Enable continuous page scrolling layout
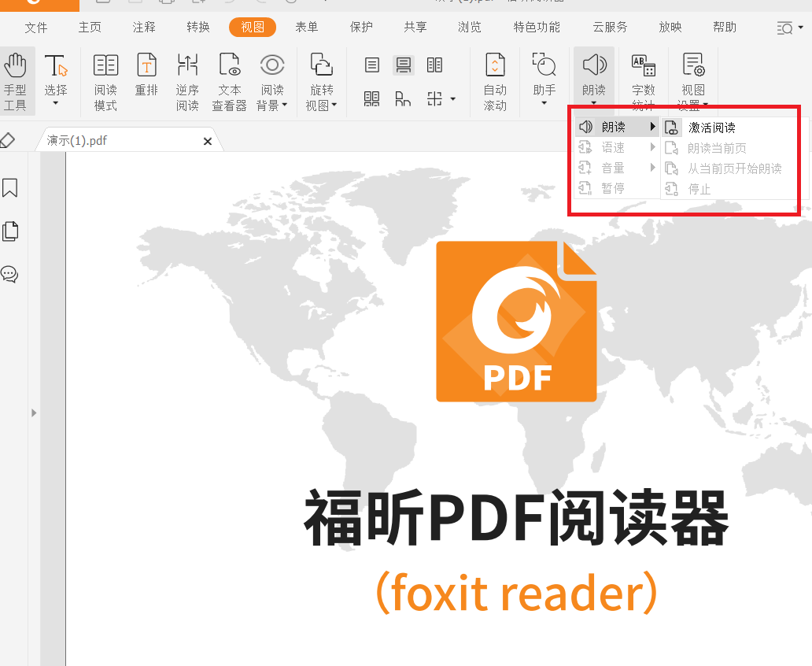Viewport: 812px width, 666px height. pyautogui.click(x=404, y=66)
